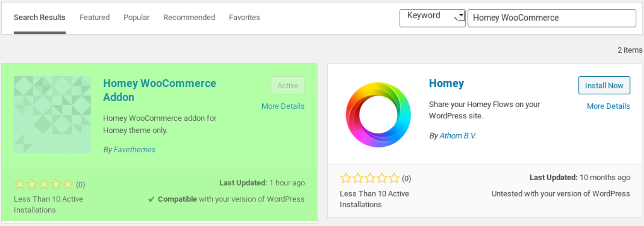Screen dimensions: 644x226
Task: Open the Recommended tab
Action: (x=189, y=17)
